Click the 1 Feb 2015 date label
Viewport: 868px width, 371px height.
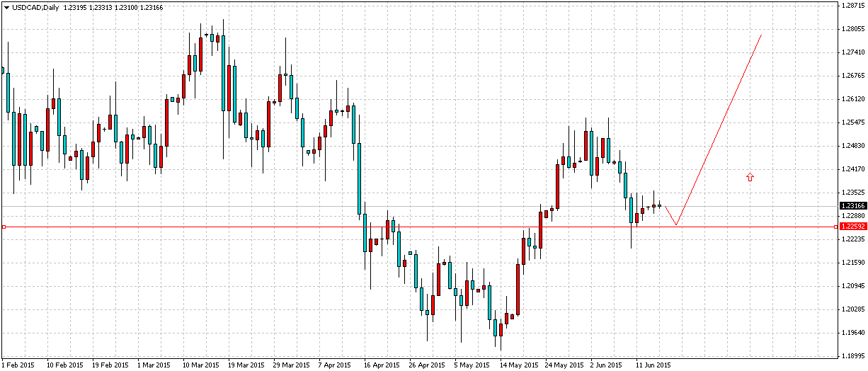point(18,365)
